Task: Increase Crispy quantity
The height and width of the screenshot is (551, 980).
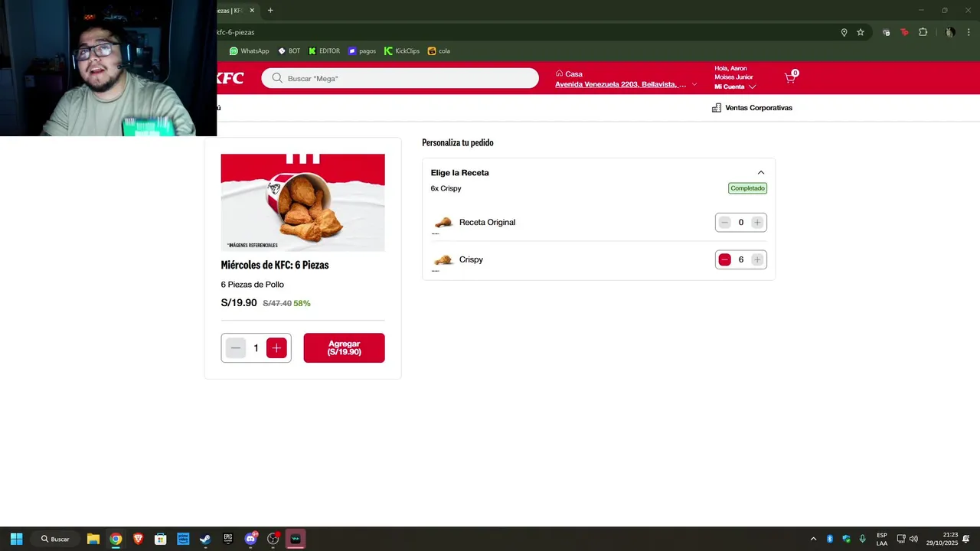Action: point(757,260)
